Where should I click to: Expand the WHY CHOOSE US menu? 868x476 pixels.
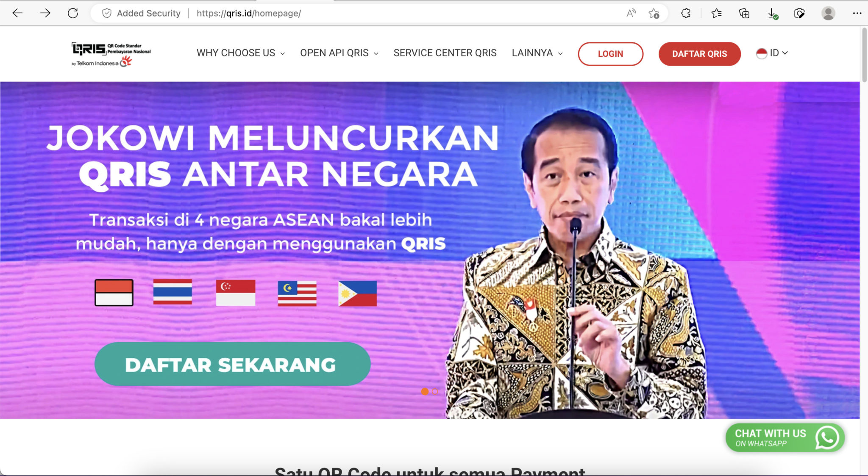click(x=240, y=53)
